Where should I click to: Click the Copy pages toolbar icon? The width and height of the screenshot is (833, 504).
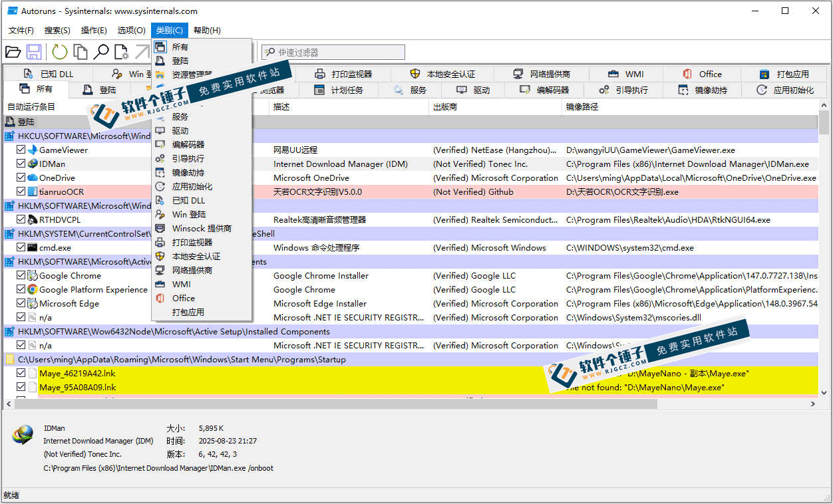[x=81, y=52]
